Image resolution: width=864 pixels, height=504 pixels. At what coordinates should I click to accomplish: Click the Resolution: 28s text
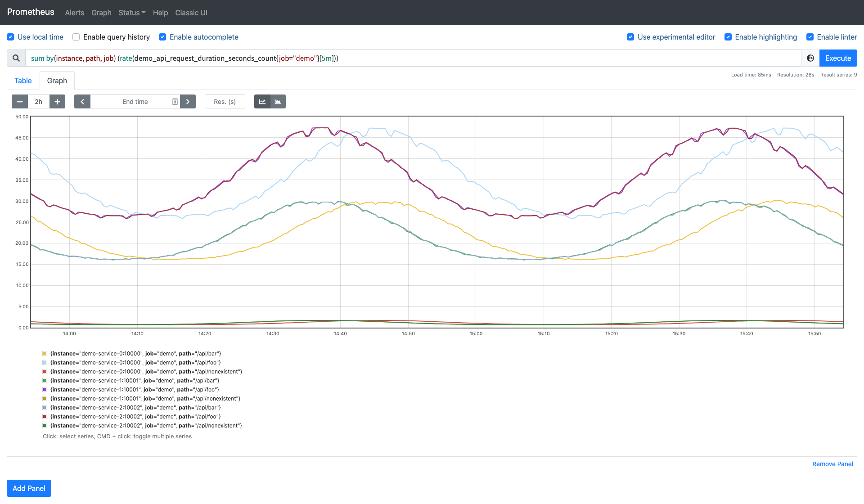(796, 75)
